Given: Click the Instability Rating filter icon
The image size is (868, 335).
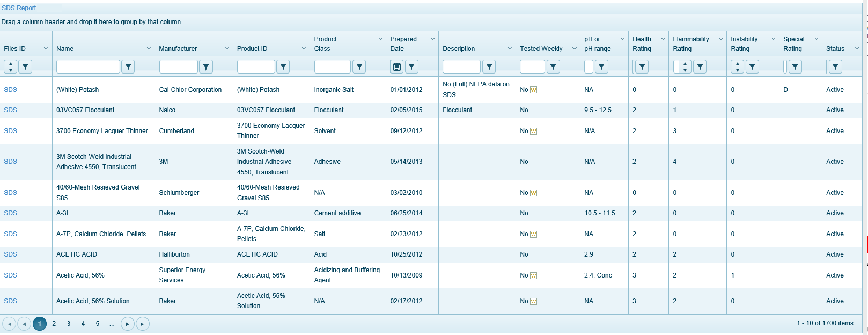Looking at the screenshot, I should 752,67.
